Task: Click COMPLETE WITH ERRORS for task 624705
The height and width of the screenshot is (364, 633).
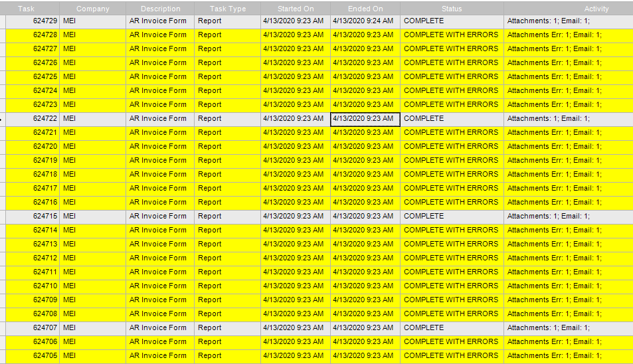Action: tap(451, 356)
